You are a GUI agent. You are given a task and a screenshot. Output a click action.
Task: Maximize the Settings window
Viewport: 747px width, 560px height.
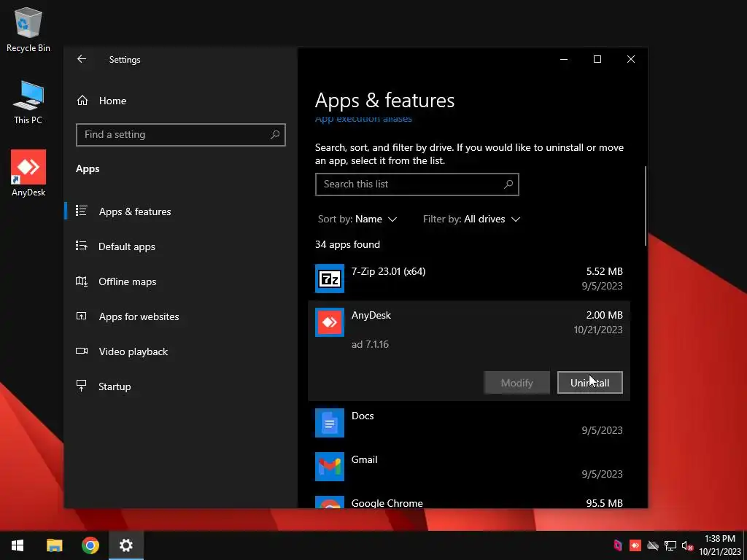pyautogui.click(x=597, y=59)
